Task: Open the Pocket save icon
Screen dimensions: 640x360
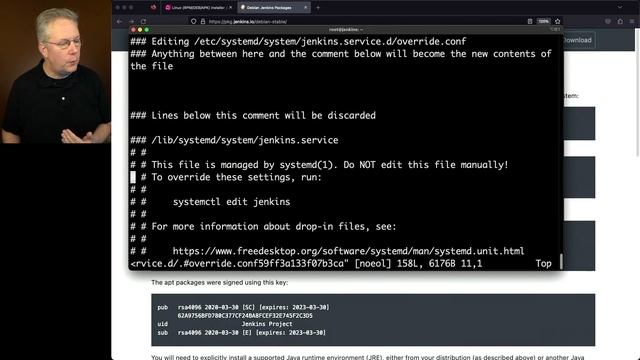Action: [x=608, y=21]
